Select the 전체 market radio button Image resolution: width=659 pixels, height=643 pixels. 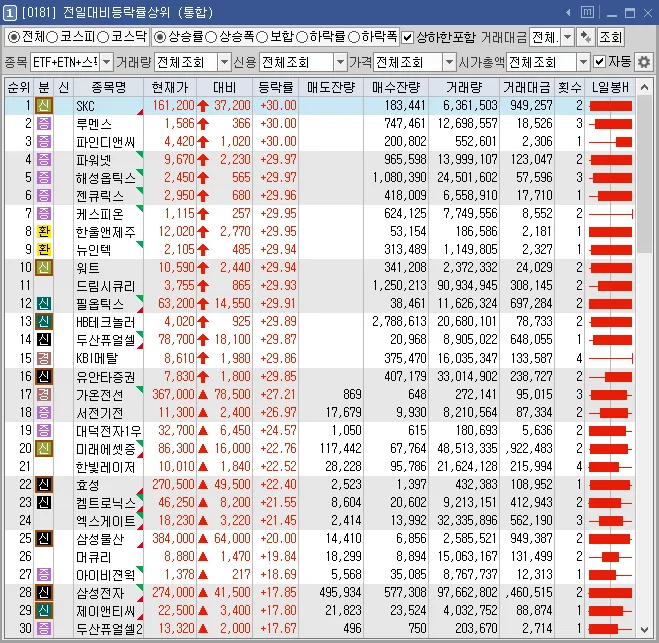(14, 37)
